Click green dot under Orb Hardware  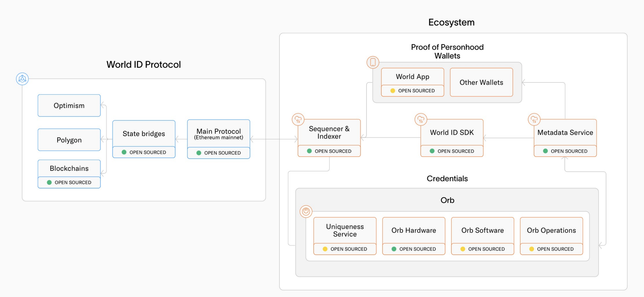click(394, 249)
